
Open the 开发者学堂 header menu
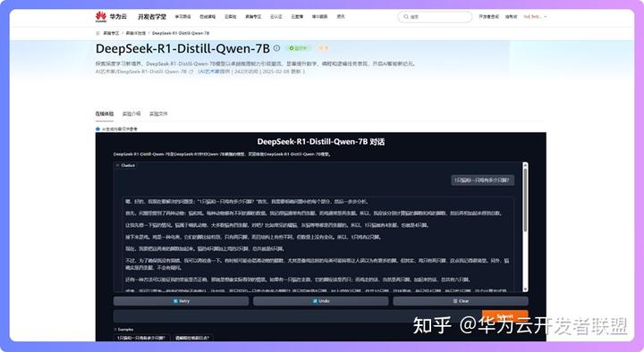tap(152, 17)
